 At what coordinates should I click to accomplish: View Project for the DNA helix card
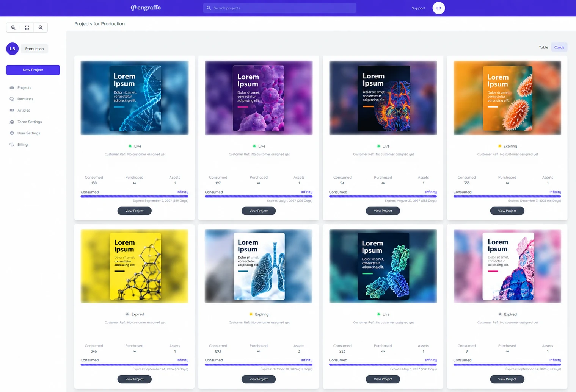tap(134, 211)
